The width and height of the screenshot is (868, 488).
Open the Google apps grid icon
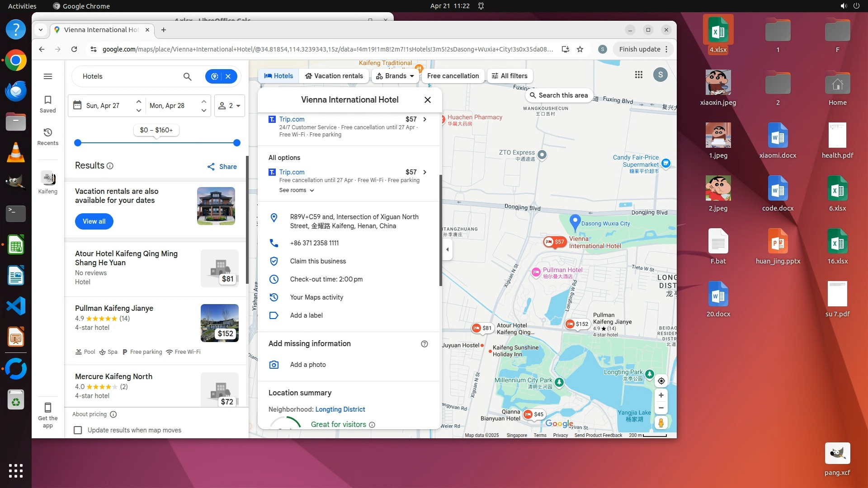(x=638, y=75)
